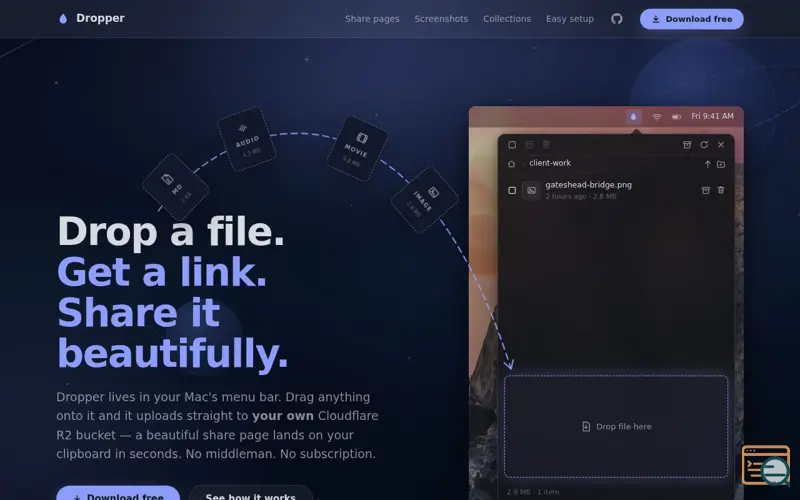Check the box next to gateshead-bridge.png

coord(512,190)
